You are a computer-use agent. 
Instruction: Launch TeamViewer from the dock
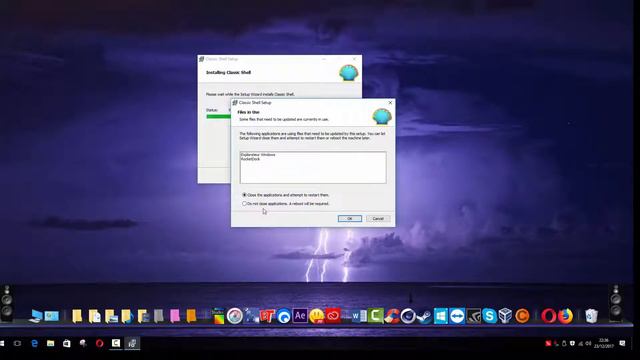[457, 316]
